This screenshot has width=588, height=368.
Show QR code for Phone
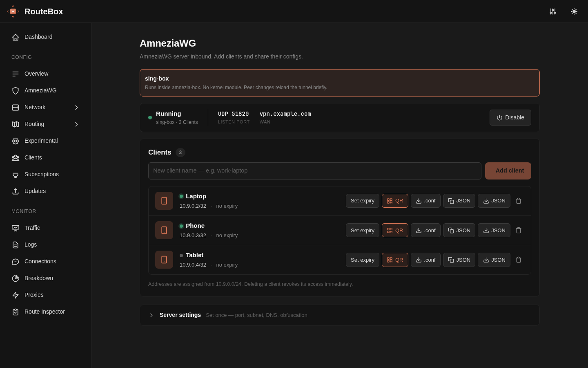point(395,230)
